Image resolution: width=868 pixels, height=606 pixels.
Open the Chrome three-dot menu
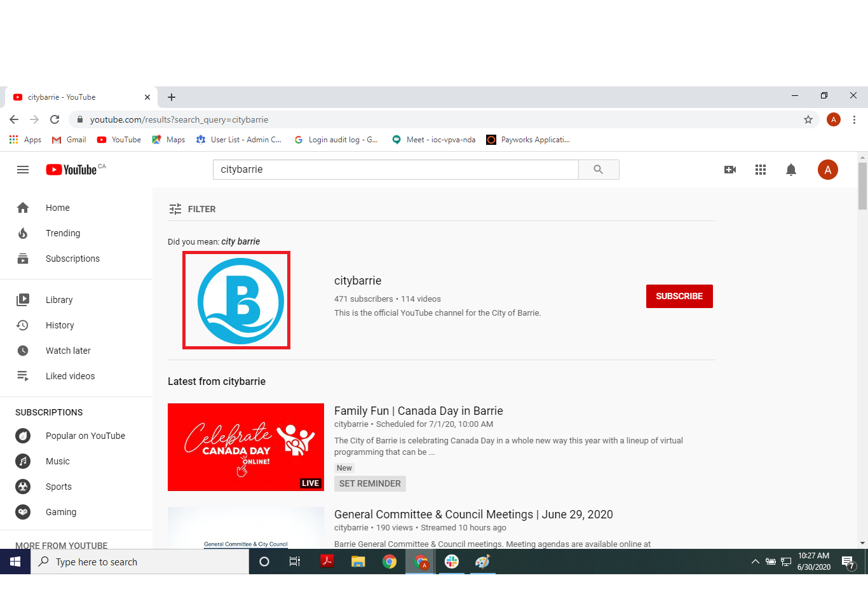pyautogui.click(x=854, y=119)
